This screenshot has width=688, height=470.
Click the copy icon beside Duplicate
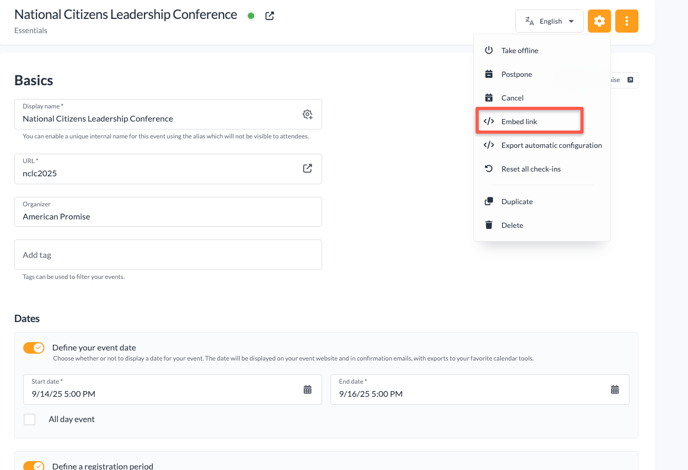click(489, 201)
